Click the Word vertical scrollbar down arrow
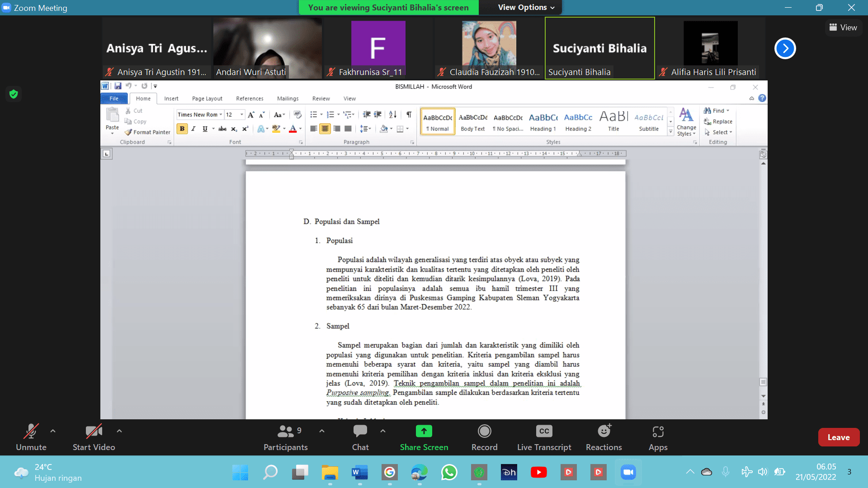The width and height of the screenshot is (868, 488). [763, 396]
